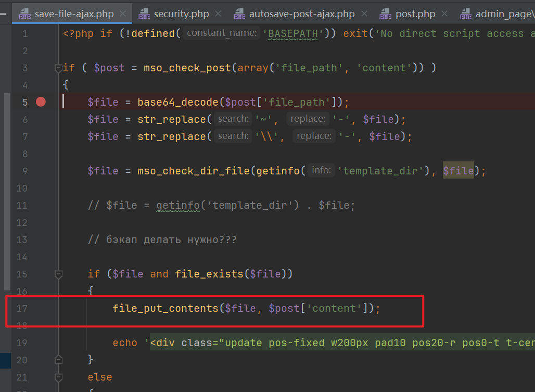
Task: Place the cursor on file_put_contents in line 17
Action: point(165,308)
